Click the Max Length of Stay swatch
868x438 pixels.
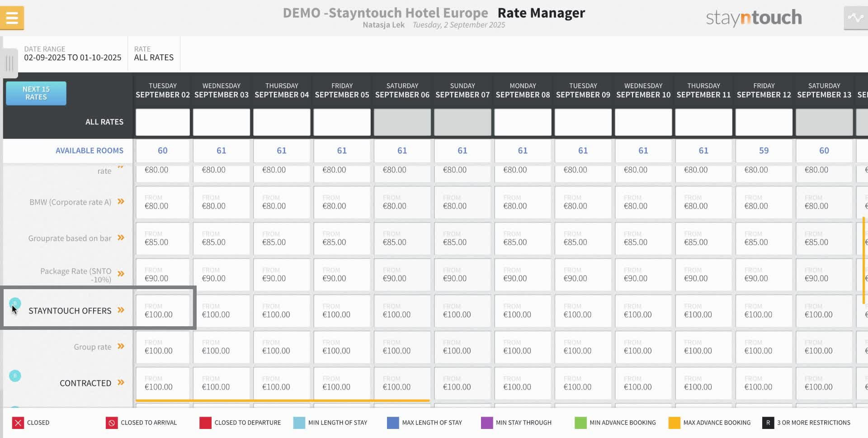(x=393, y=423)
